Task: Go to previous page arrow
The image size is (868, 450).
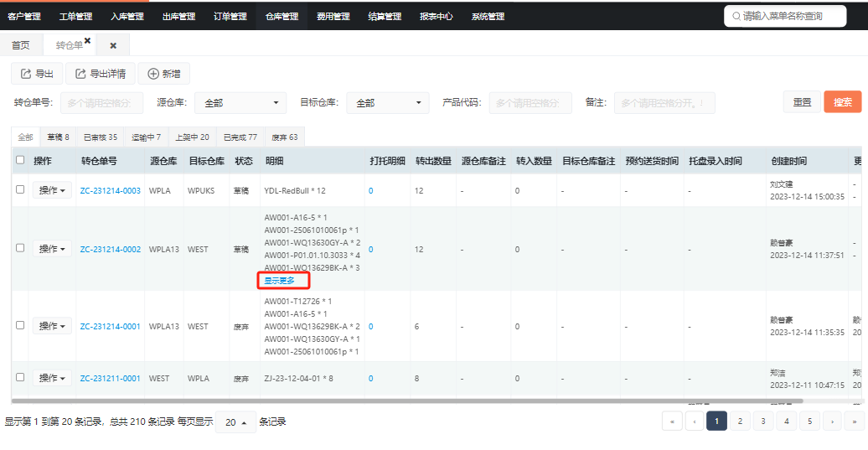Action: (695, 422)
